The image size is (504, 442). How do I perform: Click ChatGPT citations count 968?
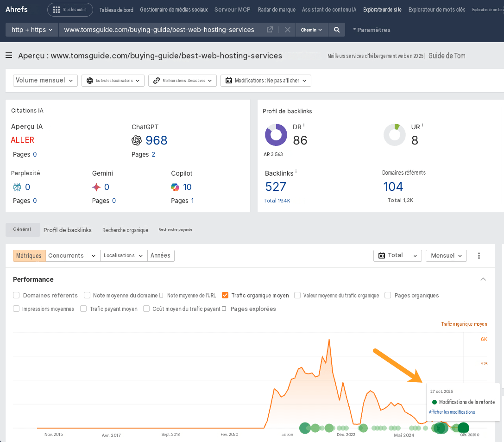(x=157, y=140)
